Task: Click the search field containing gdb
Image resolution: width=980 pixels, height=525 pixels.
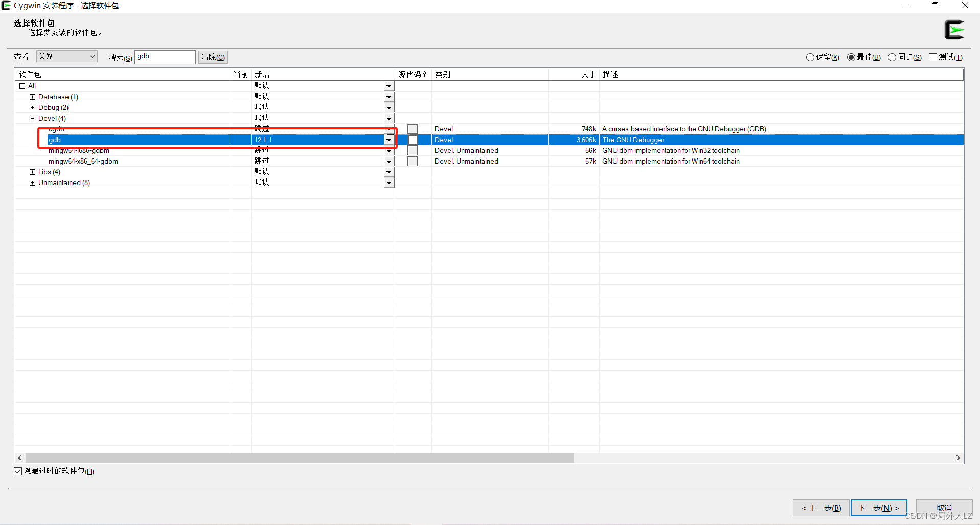Action: click(x=165, y=57)
